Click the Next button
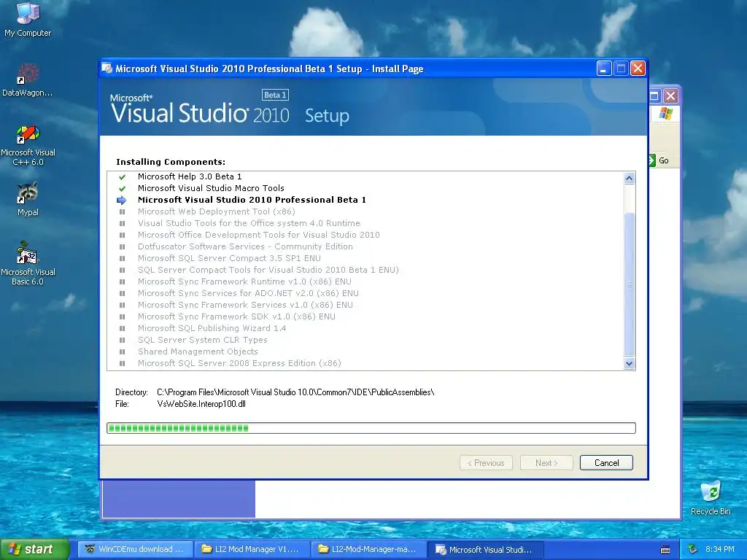 pos(546,463)
